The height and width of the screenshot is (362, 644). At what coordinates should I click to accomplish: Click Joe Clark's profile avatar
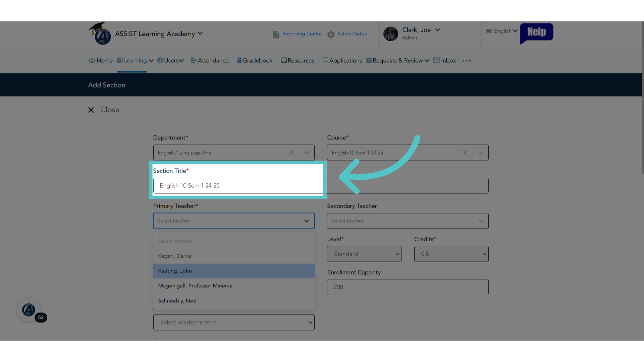(390, 34)
